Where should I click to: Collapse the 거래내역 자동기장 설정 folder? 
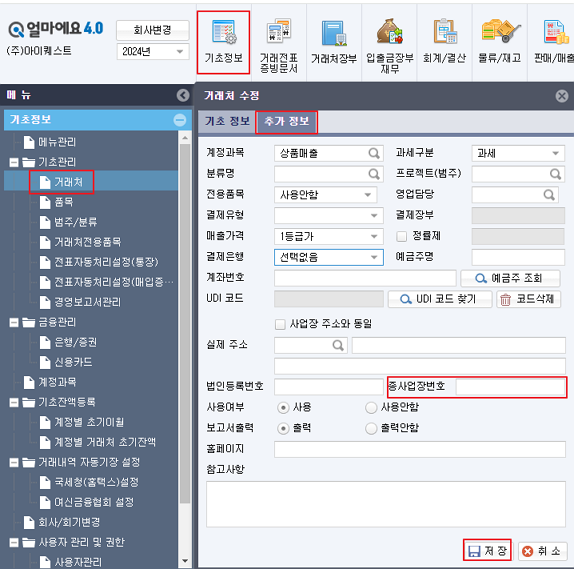14,463
